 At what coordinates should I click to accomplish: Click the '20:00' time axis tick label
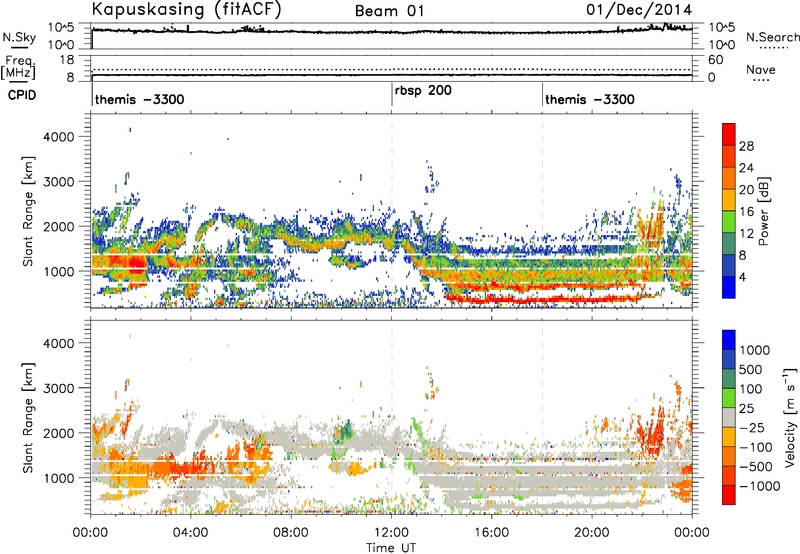coord(592,533)
